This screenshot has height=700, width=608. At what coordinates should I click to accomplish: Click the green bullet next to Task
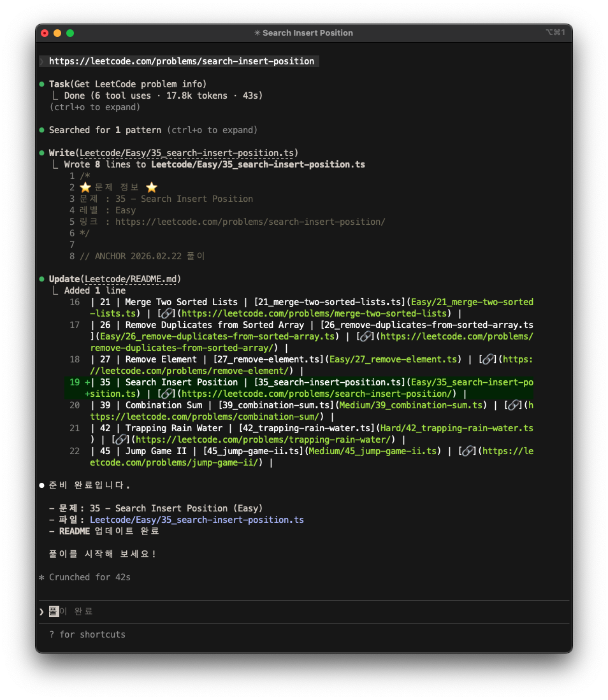(x=41, y=84)
